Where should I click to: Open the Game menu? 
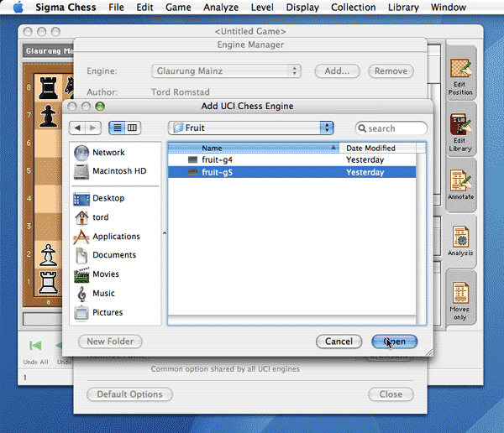[x=178, y=7]
